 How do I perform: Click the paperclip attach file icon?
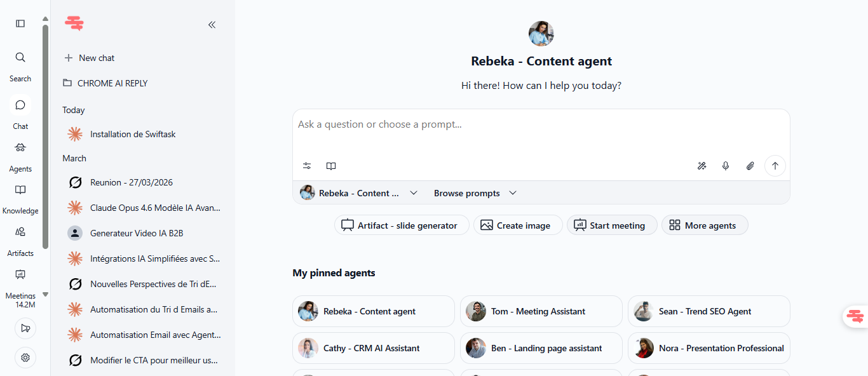[750, 166]
